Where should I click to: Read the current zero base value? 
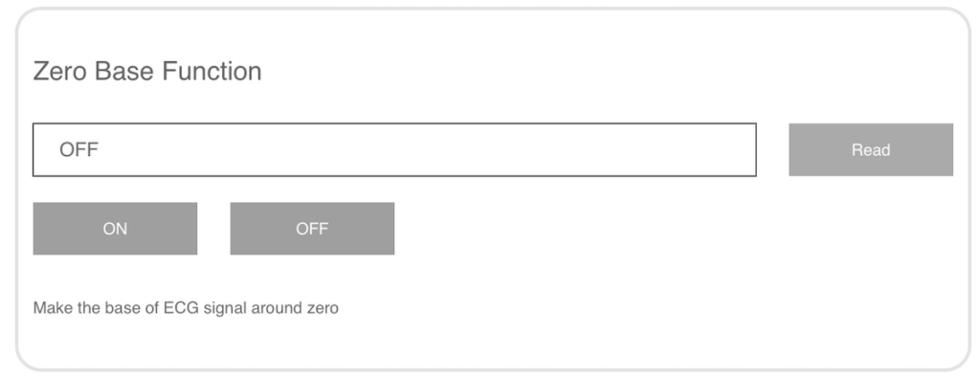[x=871, y=149]
